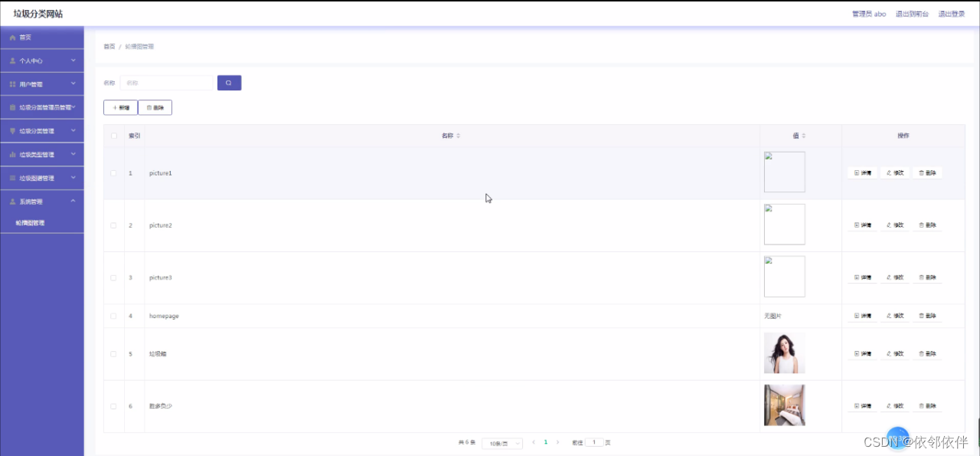The height and width of the screenshot is (456, 980).
Task: Click the 新增 add button
Action: click(120, 107)
